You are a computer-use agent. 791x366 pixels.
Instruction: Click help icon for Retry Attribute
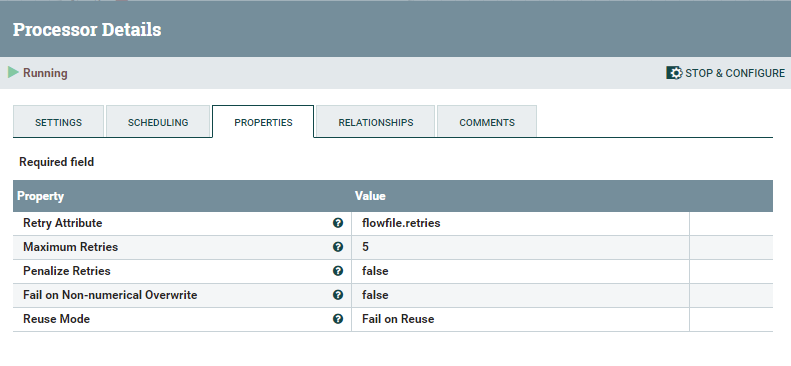(338, 223)
